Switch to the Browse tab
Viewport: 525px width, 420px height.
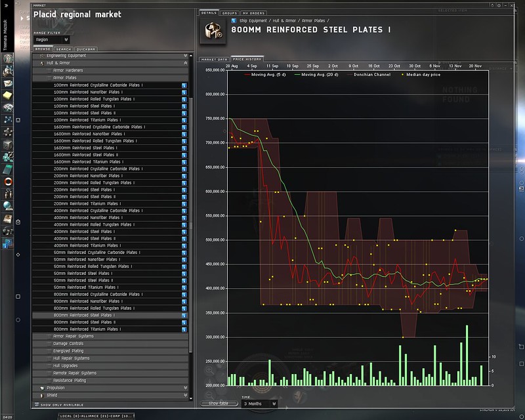pyautogui.click(x=43, y=49)
